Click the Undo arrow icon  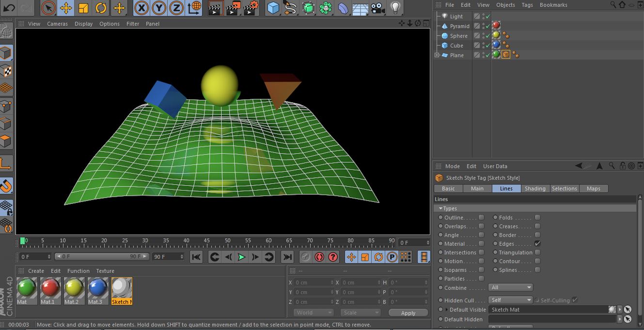coord(9,8)
